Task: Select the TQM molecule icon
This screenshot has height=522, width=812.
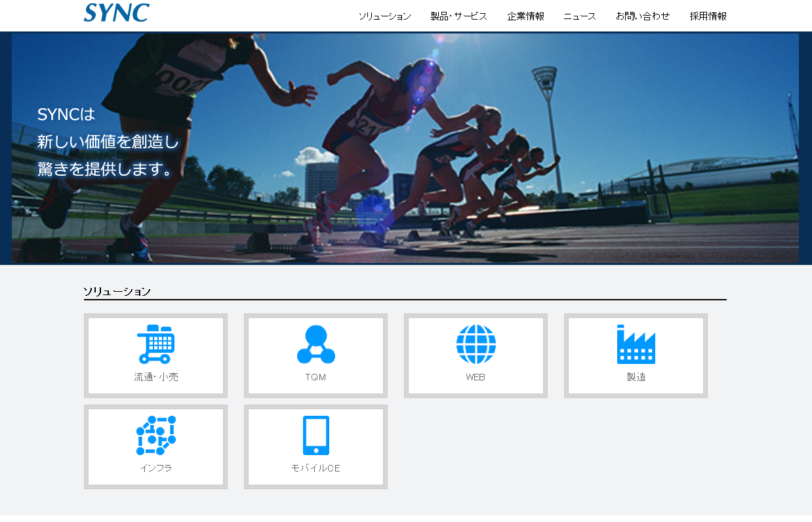Action: tap(315, 344)
